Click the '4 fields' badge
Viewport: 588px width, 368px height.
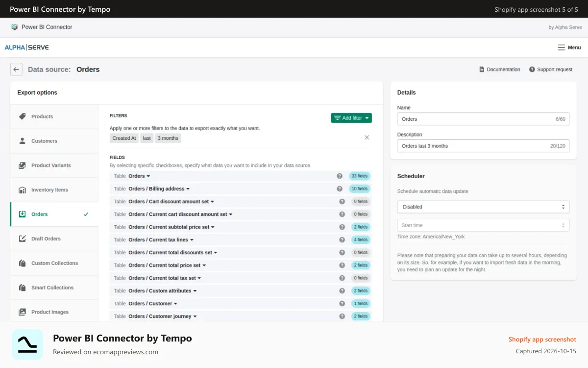[361, 240]
